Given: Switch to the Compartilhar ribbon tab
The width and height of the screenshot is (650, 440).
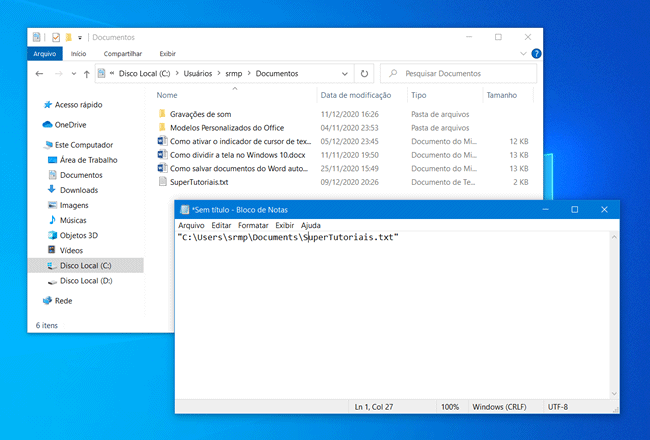Looking at the screenshot, I should [x=123, y=54].
